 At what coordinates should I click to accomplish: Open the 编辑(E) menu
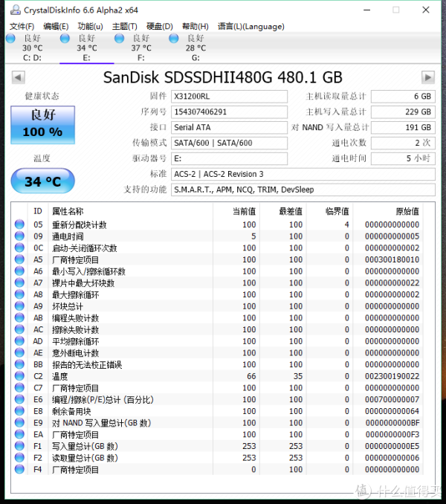[x=56, y=26]
